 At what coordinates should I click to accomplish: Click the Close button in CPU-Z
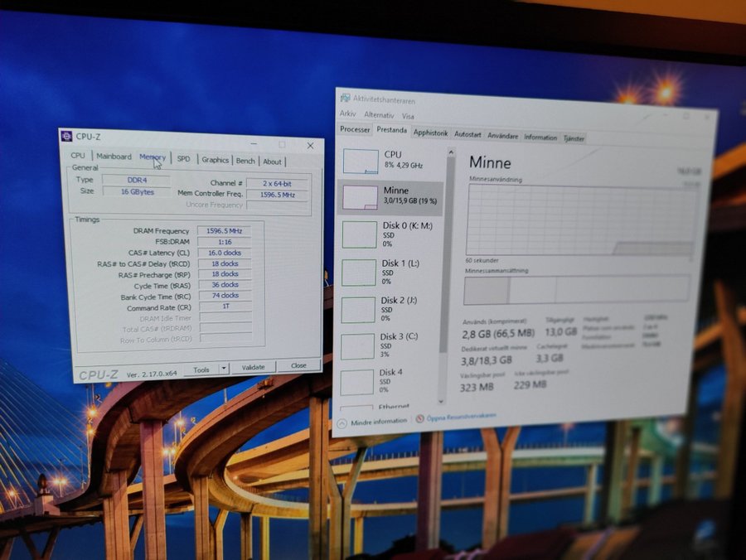point(298,365)
